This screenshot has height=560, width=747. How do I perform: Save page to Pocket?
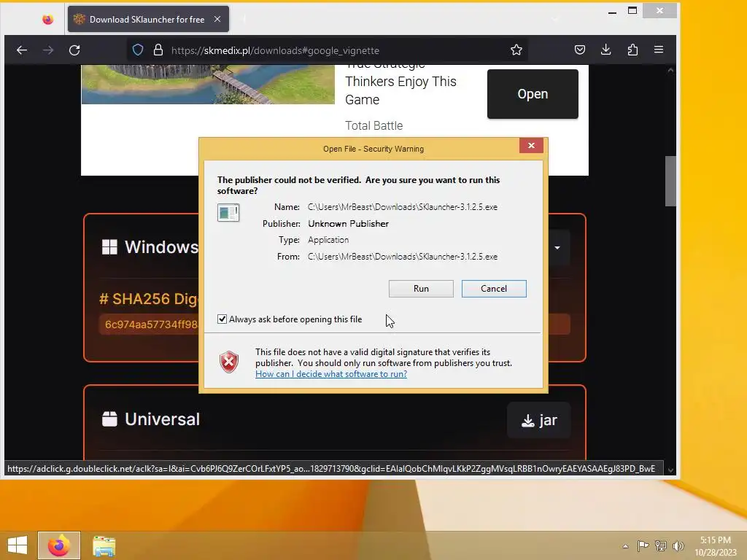click(x=580, y=50)
